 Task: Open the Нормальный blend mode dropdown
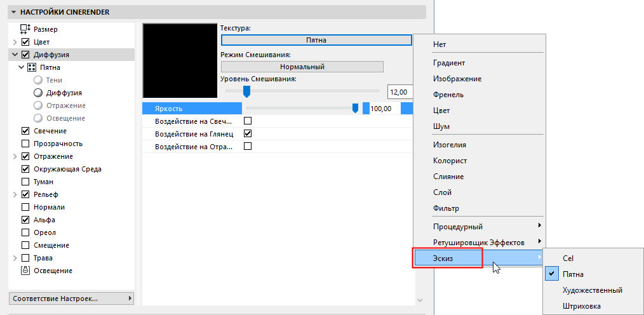point(302,67)
